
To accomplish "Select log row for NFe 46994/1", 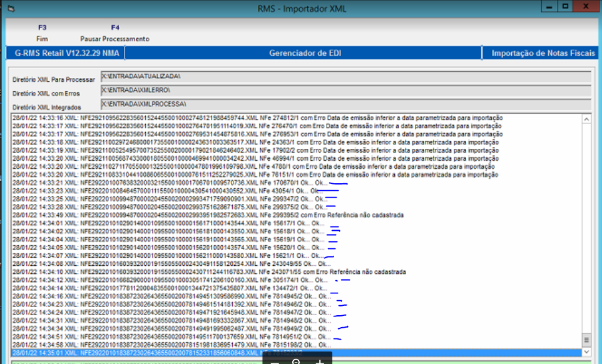I will (297, 158).
